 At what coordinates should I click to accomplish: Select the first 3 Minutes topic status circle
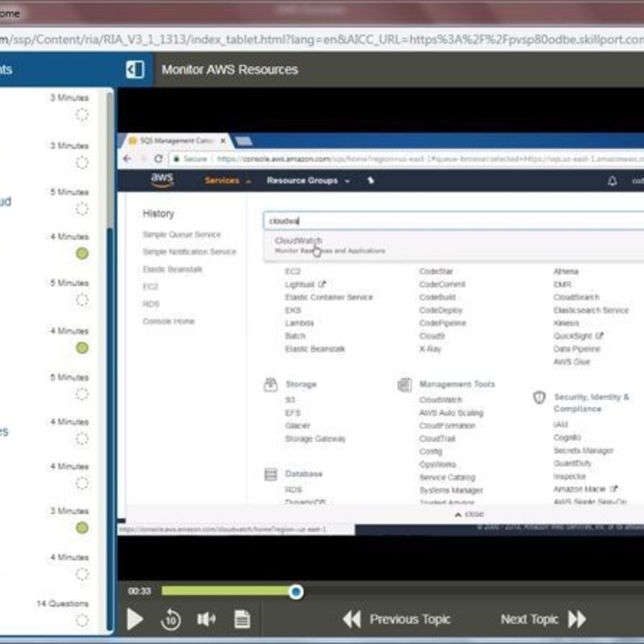(x=82, y=114)
